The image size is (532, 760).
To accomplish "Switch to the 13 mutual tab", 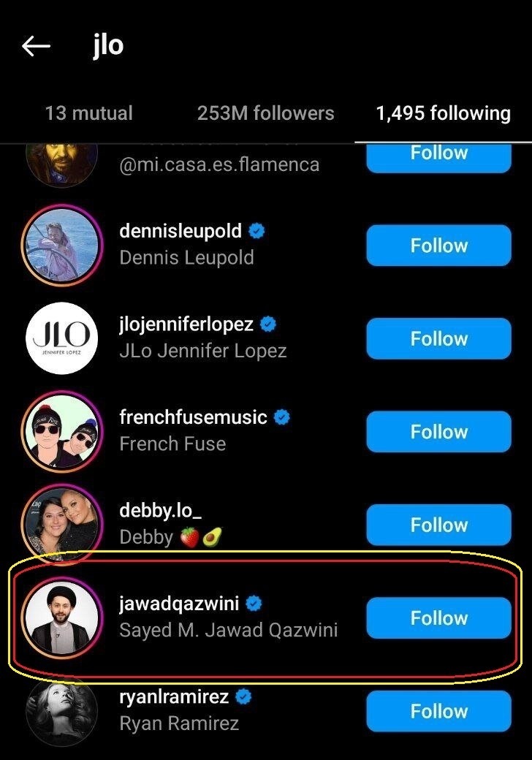I will tap(88, 113).
